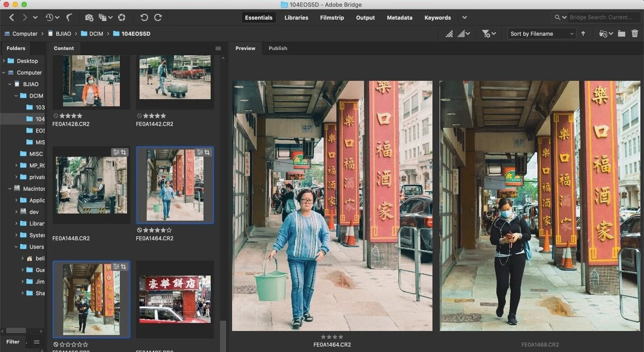The image size is (644, 352).
Task: Switch to the Filmstrip workspace
Action: click(332, 18)
